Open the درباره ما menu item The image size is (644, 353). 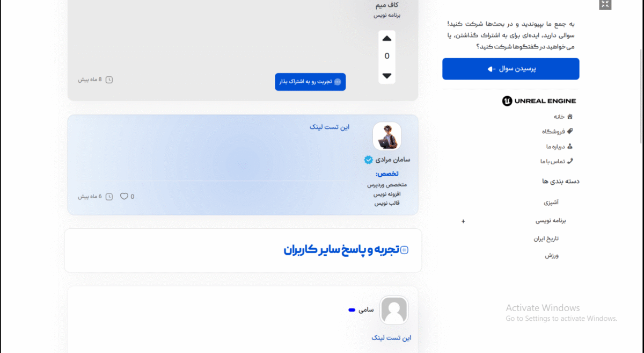click(x=555, y=146)
